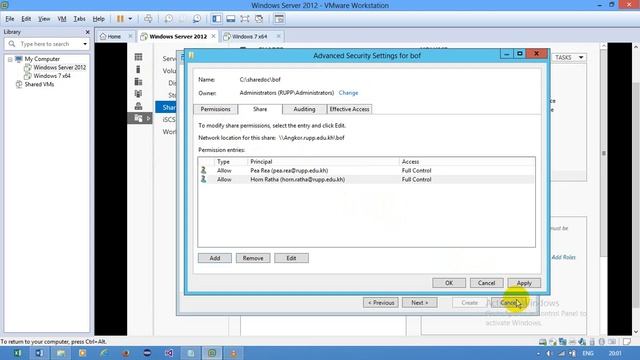
Task: Click the Previous button in the wizard
Action: click(x=381, y=303)
